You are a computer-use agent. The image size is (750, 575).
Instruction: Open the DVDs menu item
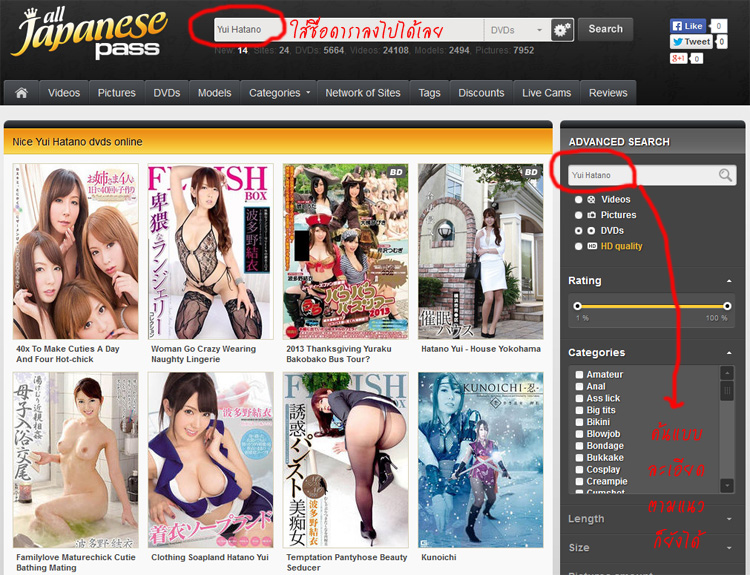point(167,93)
